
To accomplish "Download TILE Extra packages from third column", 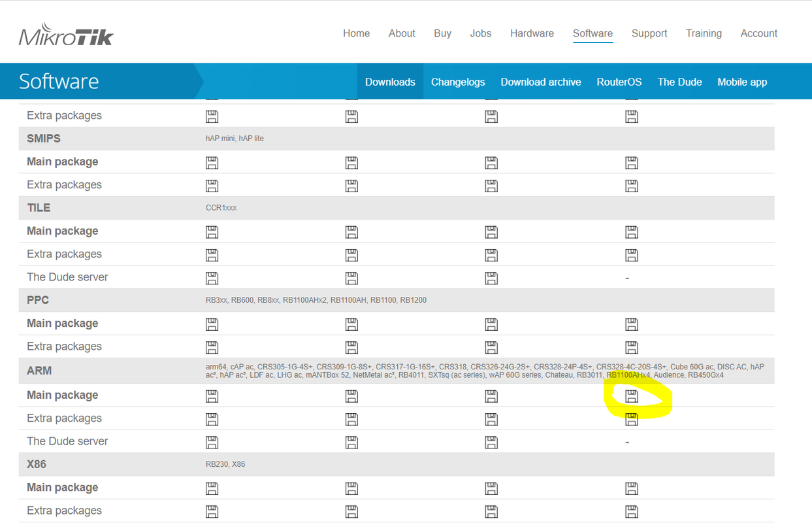I will click(x=491, y=254).
